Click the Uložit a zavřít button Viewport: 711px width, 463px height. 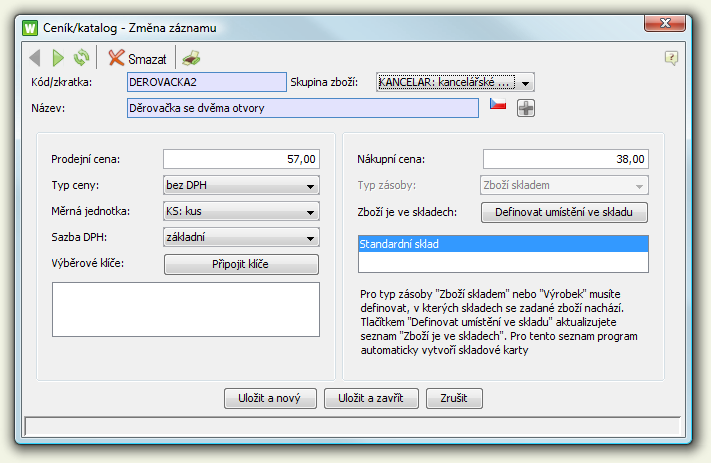click(x=363, y=398)
